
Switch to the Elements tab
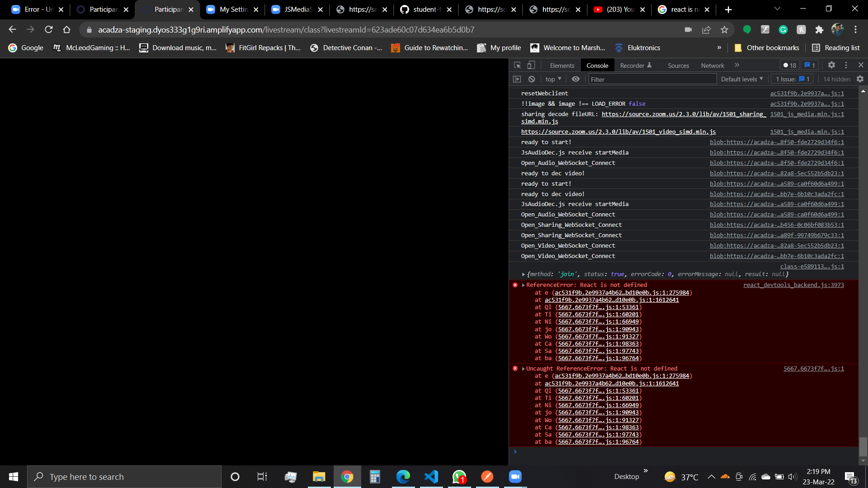pyautogui.click(x=562, y=66)
